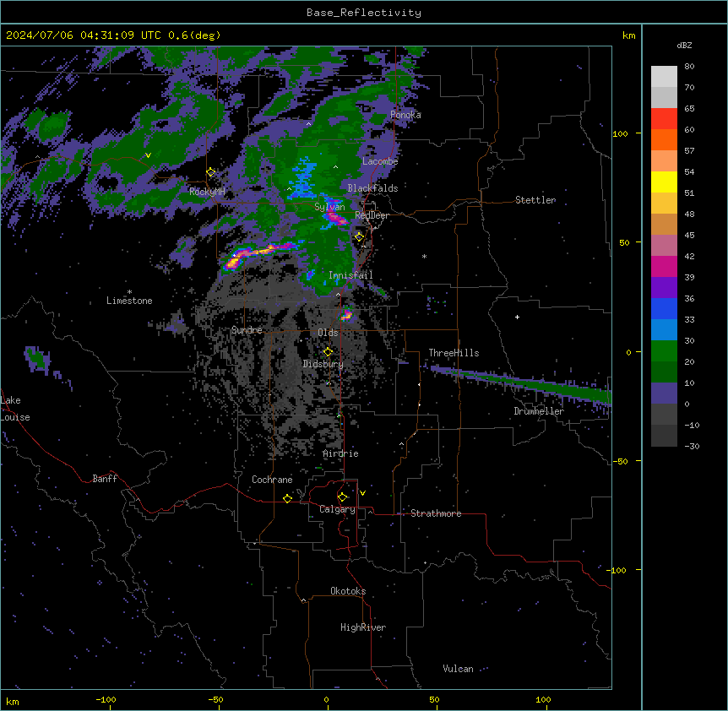Click the asterisk marker east of RedDeer
728x711 pixels.
point(424,257)
